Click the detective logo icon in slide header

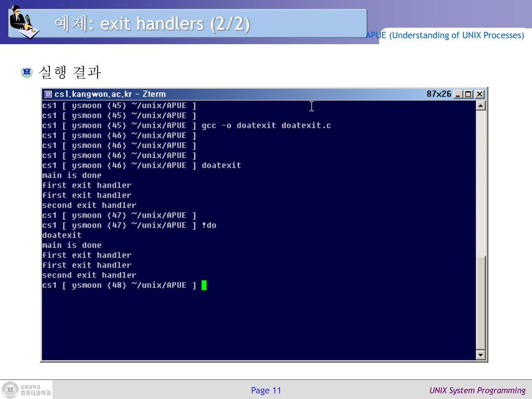23,22
